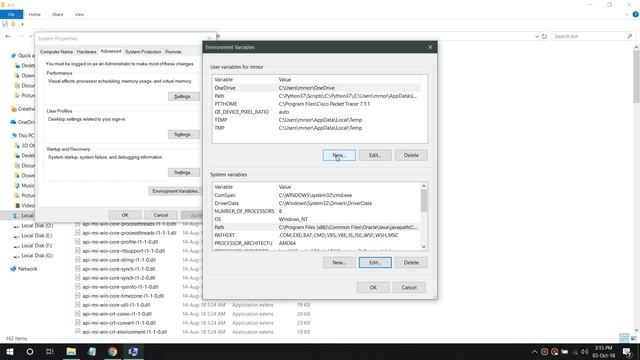
Task: Click system variables scroll-up arrow
Action: click(x=424, y=186)
